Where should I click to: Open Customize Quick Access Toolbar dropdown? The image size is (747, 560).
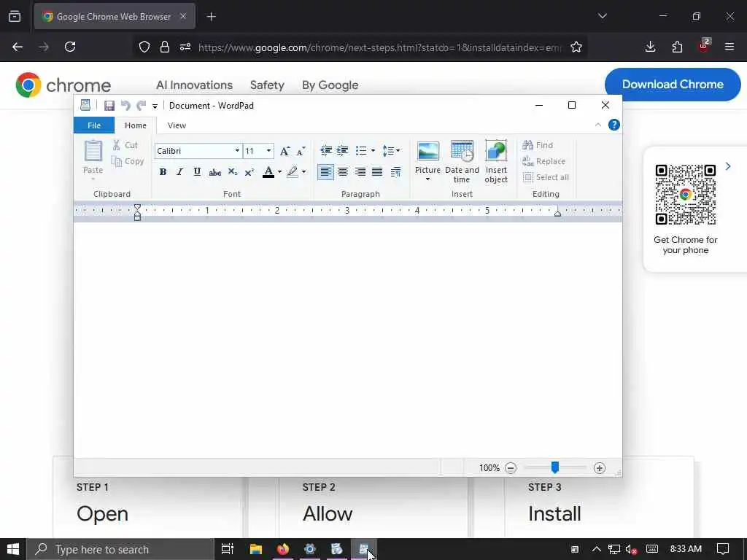(155, 106)
